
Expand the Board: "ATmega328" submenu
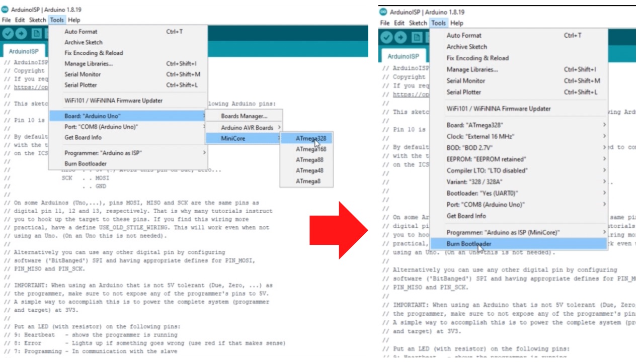pos(519,125)
